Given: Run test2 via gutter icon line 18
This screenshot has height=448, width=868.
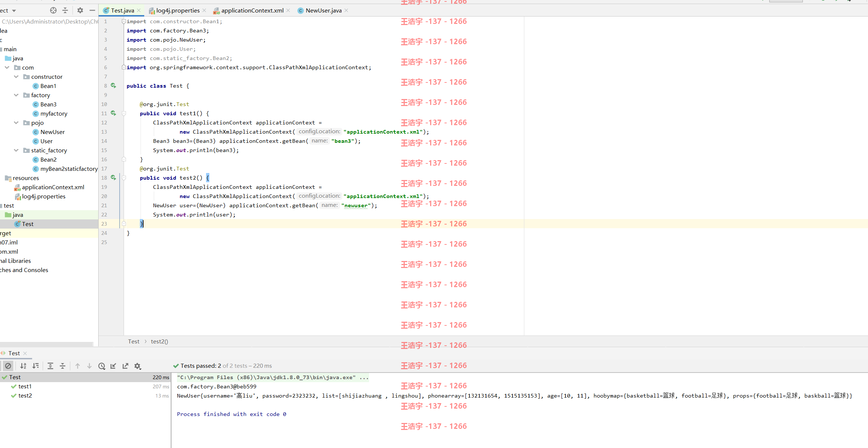Looking at the screenshot, I should point(113,178).
